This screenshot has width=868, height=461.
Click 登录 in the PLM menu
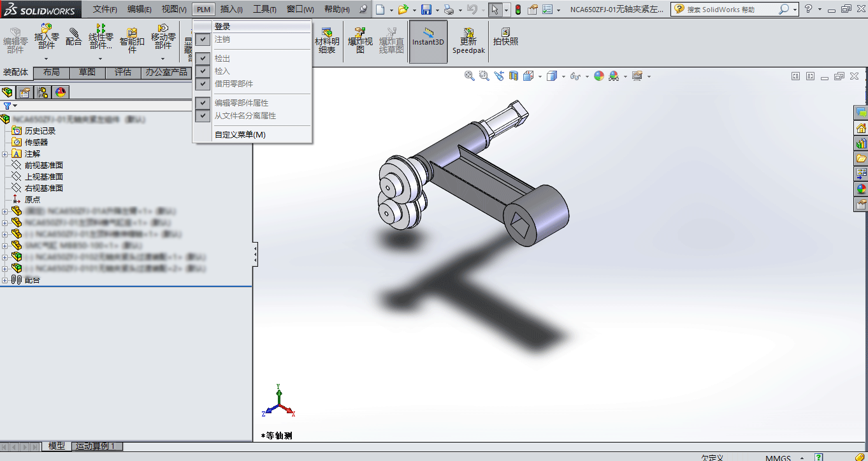(x=222, y=27)
